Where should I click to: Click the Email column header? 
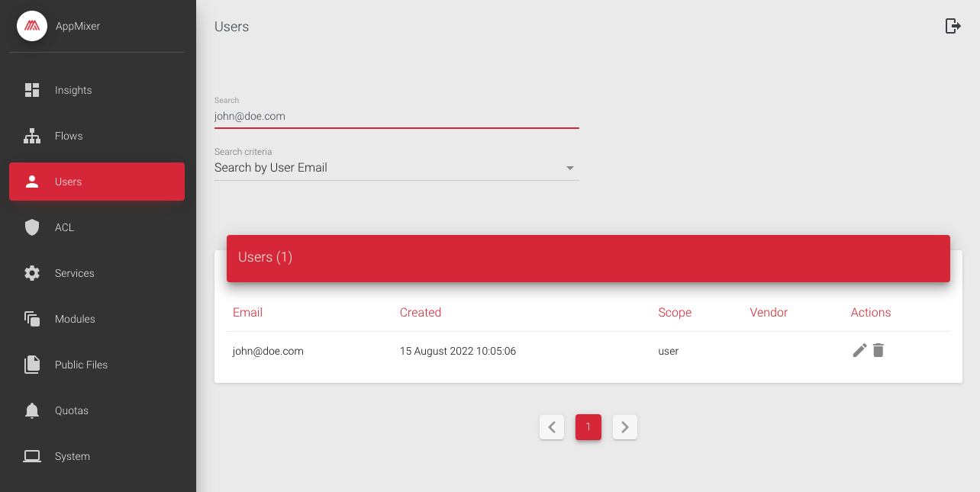pos(247,313)
